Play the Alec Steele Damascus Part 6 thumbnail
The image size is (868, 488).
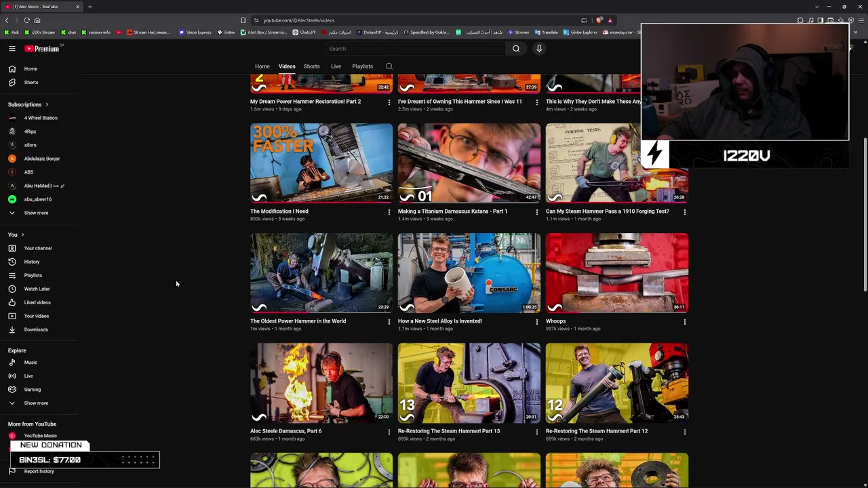click(x=321, y=383)
